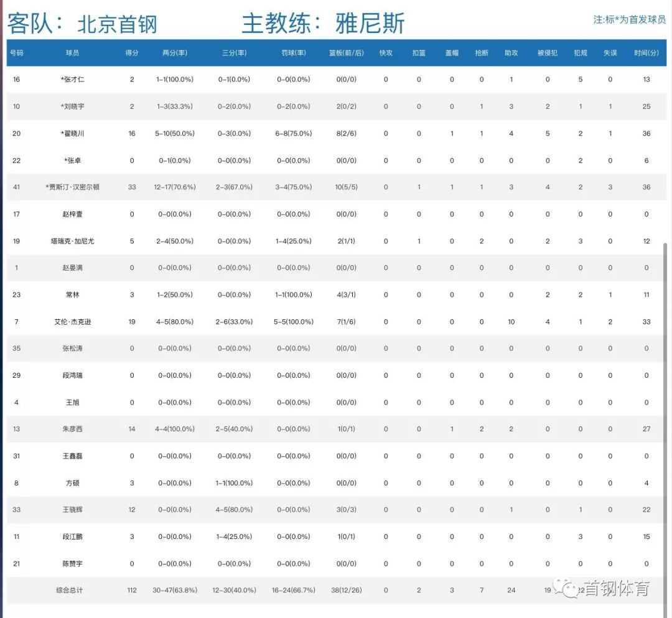Select player name 张松涛

pos(72,348)
